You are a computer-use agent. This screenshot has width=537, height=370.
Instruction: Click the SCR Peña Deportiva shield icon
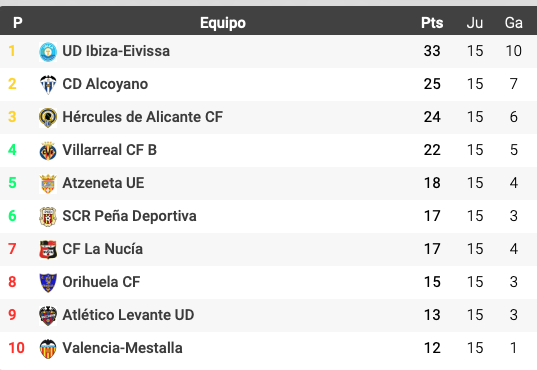[x=48, y=216]
